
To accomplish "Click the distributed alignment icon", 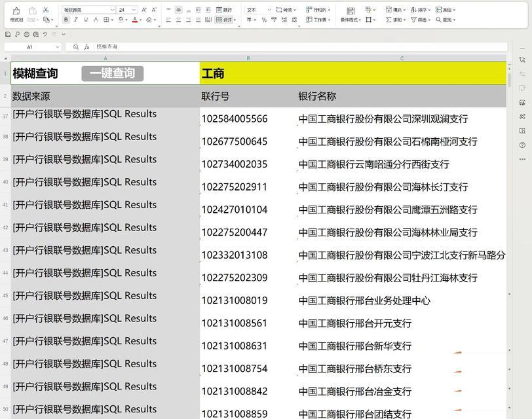I will click(x=208, y=20).
